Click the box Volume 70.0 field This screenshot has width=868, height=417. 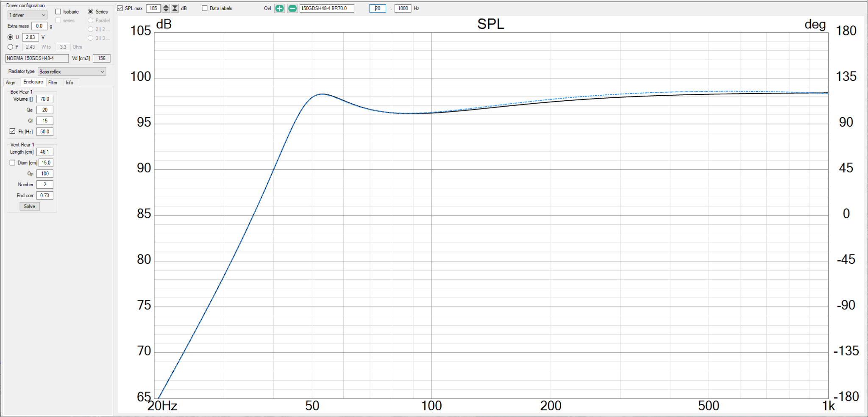click(45, 99)
